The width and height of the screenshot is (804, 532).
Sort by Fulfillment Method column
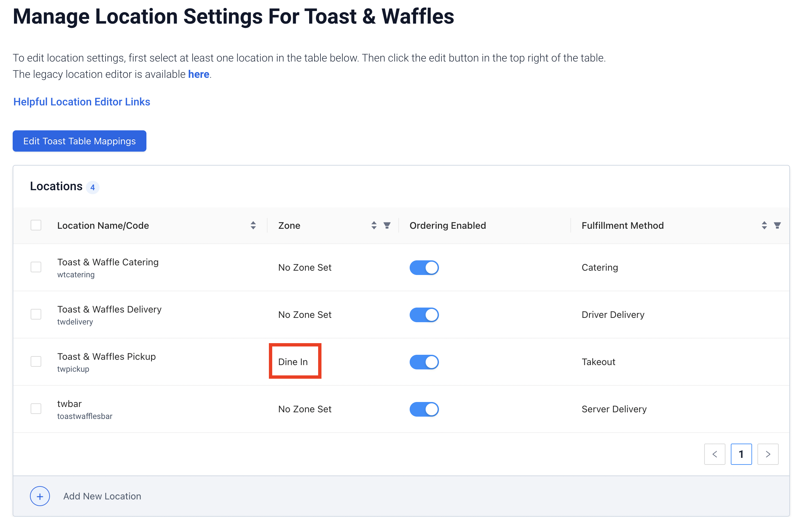(764, 225)
